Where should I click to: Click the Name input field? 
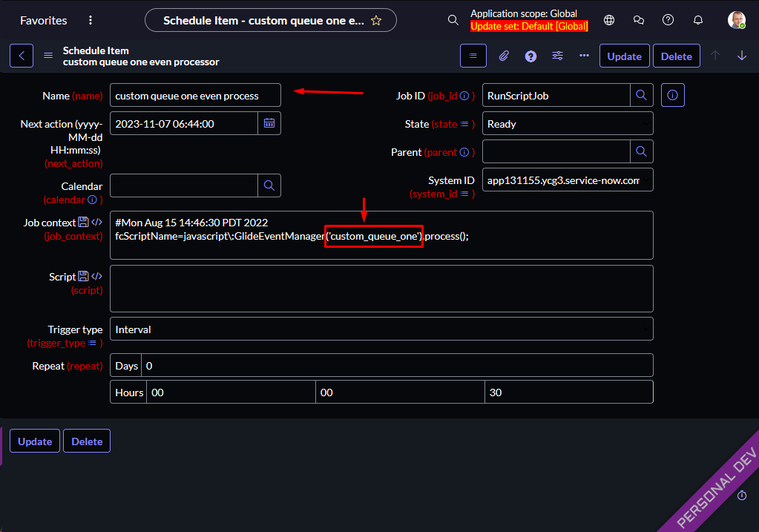[195, 95]
